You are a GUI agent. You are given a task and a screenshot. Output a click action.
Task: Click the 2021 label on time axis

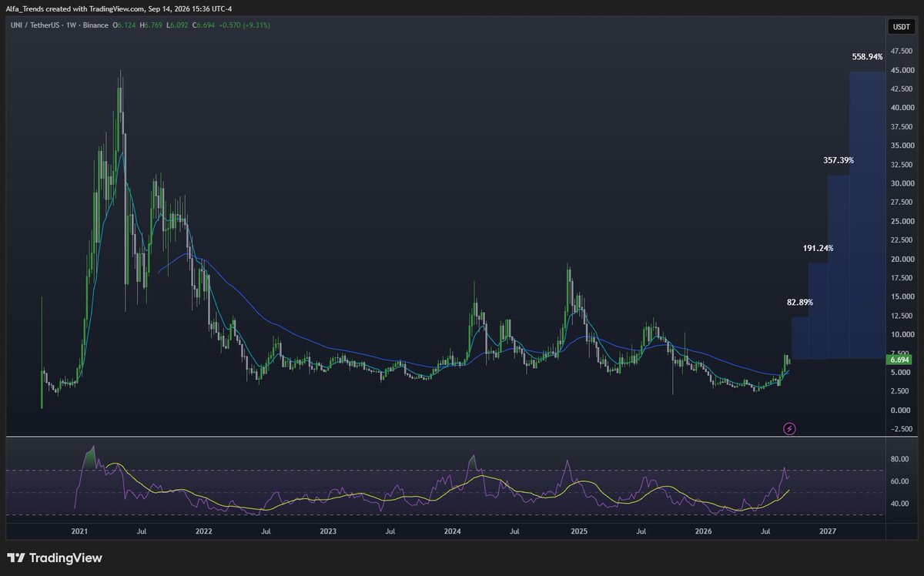click(80, 531)
